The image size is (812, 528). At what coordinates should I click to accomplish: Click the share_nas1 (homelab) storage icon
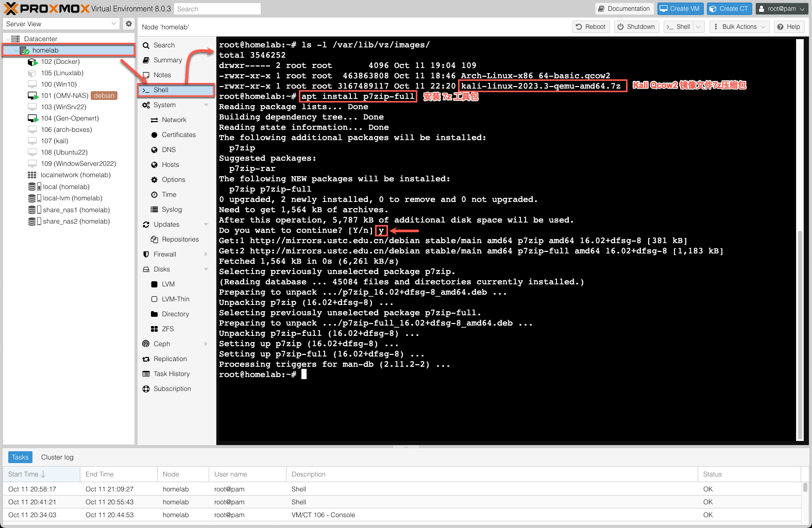35,210
